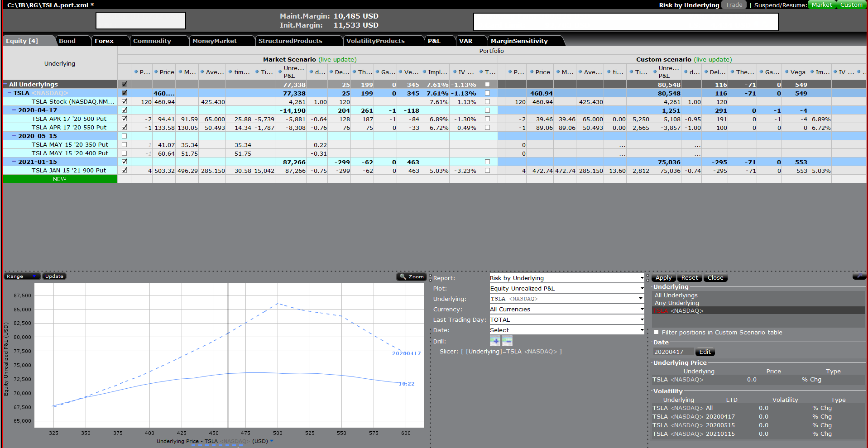Click the Apply button

pyautogui.click(x=664, y=278)
